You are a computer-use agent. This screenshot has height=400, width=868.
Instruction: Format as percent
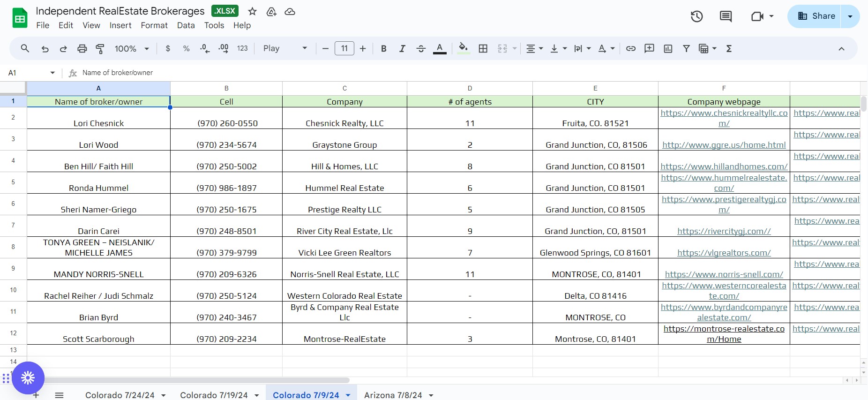pyautogui.click(x=186, y=48)
